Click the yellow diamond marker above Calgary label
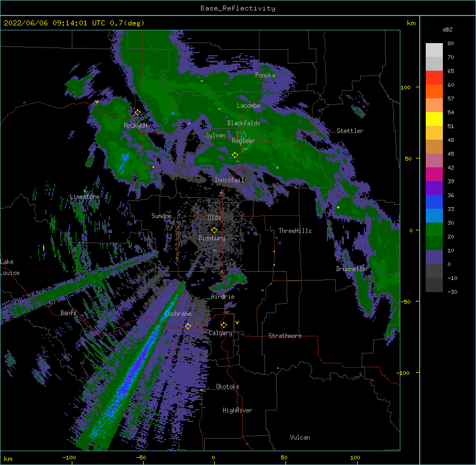Screen dimensions: 476x465 [224, 325]
